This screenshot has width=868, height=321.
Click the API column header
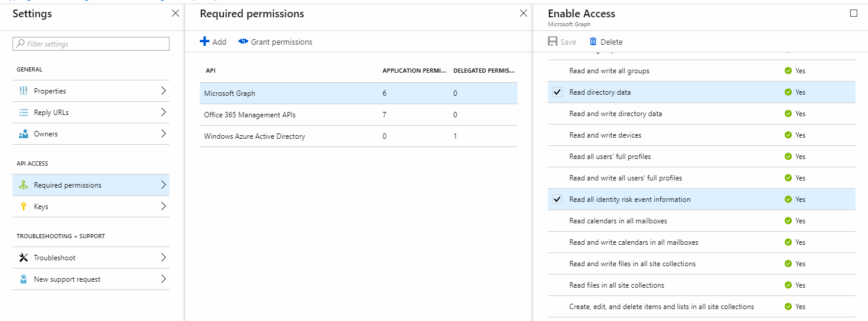211,70
